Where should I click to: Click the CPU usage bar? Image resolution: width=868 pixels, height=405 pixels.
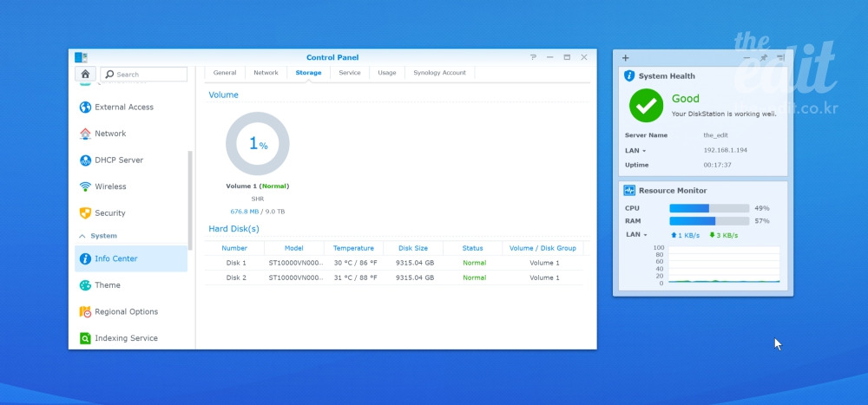click(709, 209)
